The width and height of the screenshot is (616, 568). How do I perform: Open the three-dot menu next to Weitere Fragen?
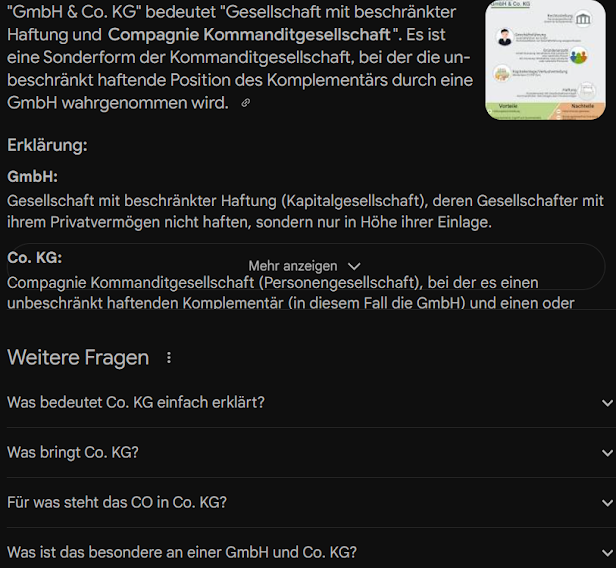(169, 357)
